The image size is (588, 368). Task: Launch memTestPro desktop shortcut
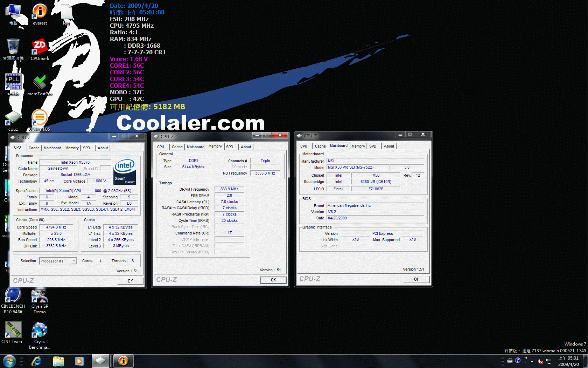40,84
